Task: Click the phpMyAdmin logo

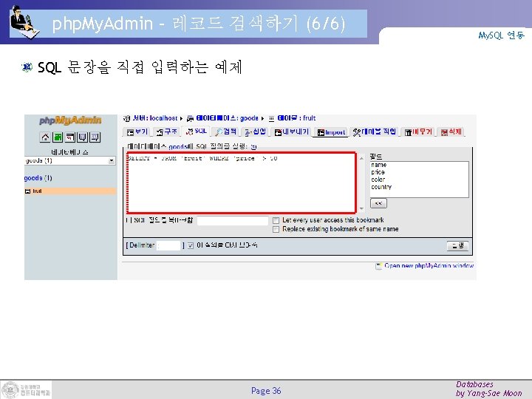Action: 70,120
